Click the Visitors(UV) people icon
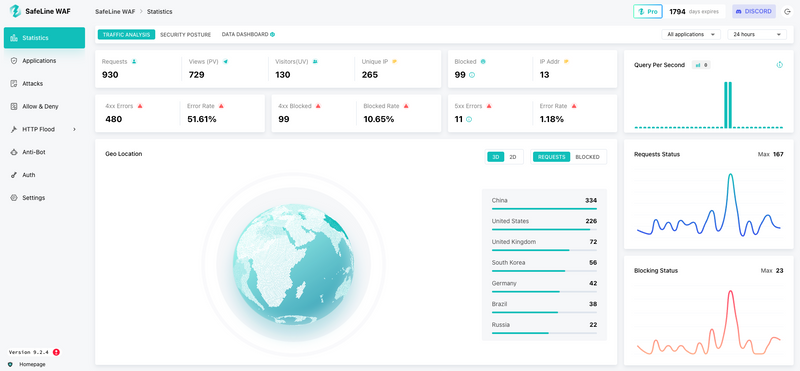Viewport: 800px width, 371px height. (315, 61)
